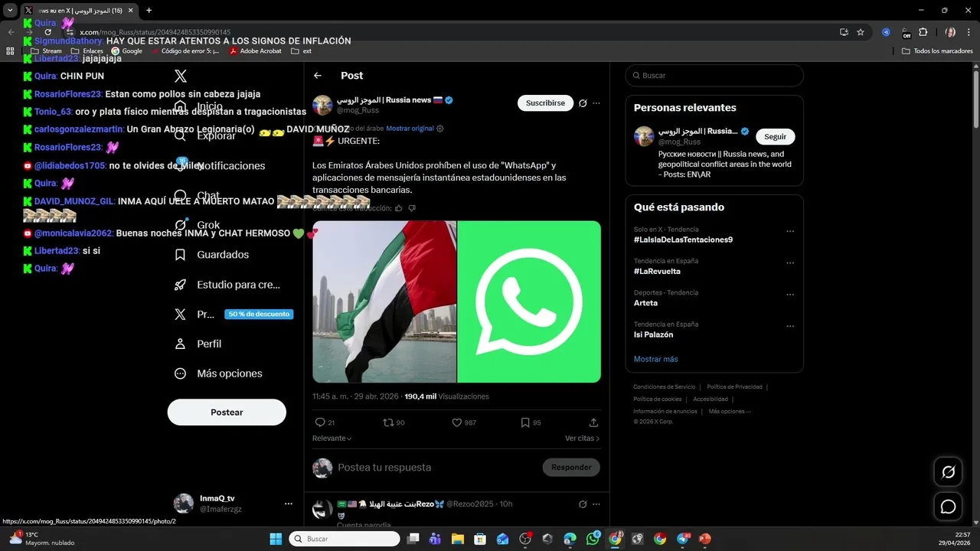980x551 pixels.
Task: Open more options on mog_Russ post
Action: tap(596, 103)
